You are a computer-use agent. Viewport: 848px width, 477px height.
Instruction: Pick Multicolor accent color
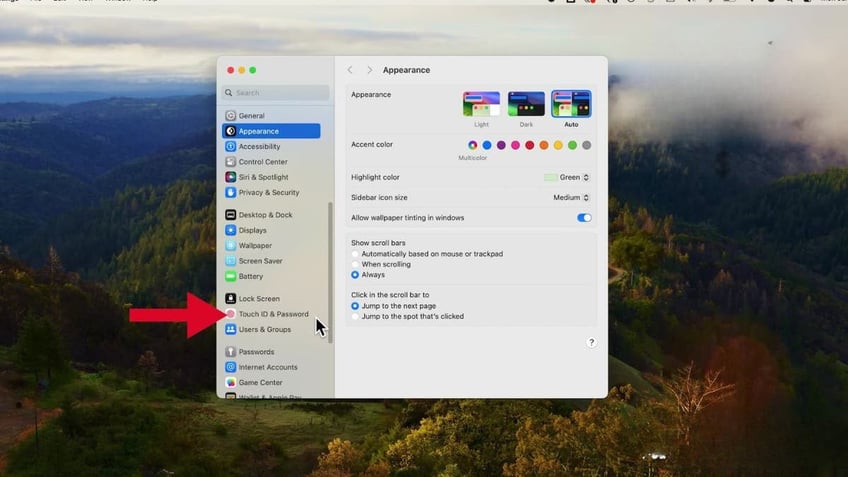pyautogui.click(x=473, y=145)
